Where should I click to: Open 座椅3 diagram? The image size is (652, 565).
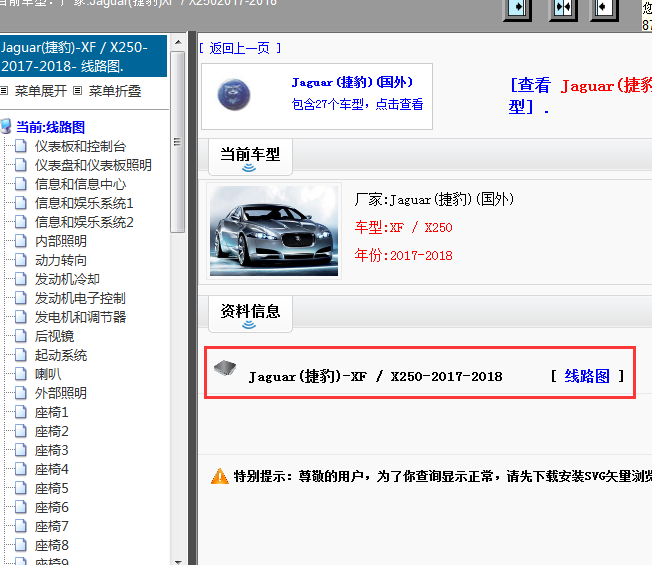tap(52, 450)
